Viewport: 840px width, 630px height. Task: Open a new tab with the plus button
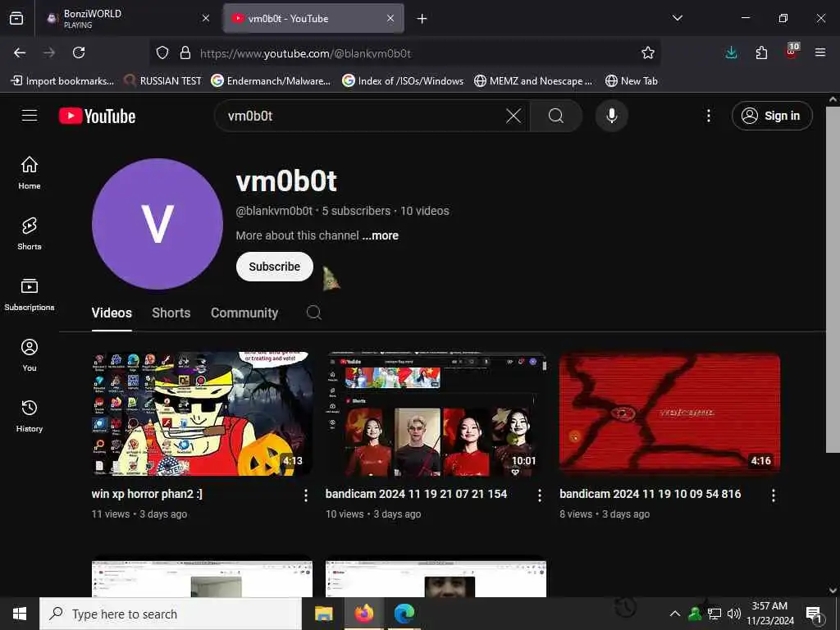422,19
